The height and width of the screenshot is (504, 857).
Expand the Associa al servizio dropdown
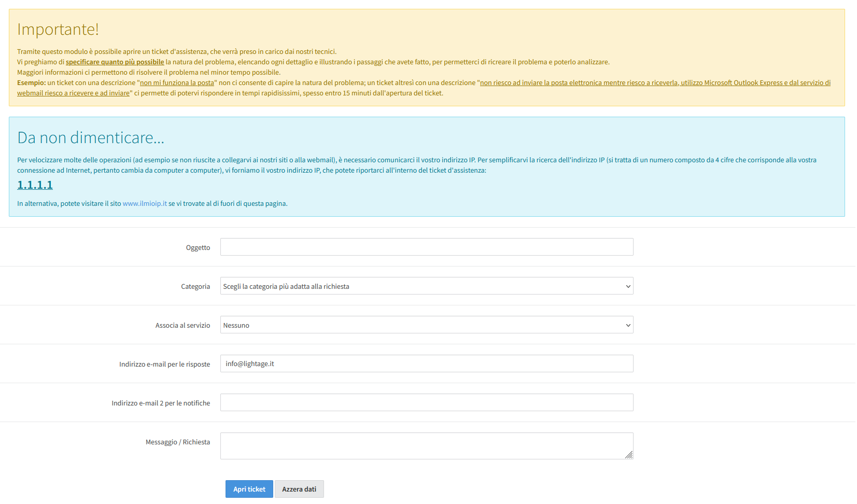tap(426, 325)
